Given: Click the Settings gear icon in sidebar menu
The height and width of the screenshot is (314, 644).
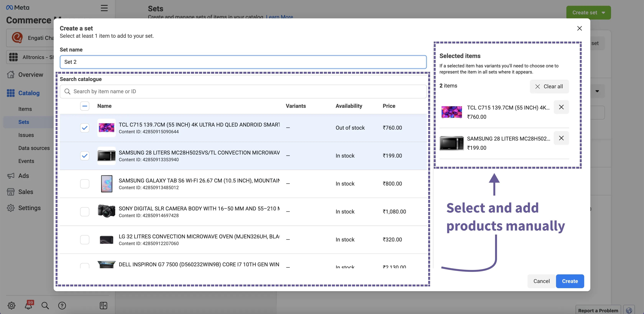Looking at the screenshot, I should (x=11, y=208).
